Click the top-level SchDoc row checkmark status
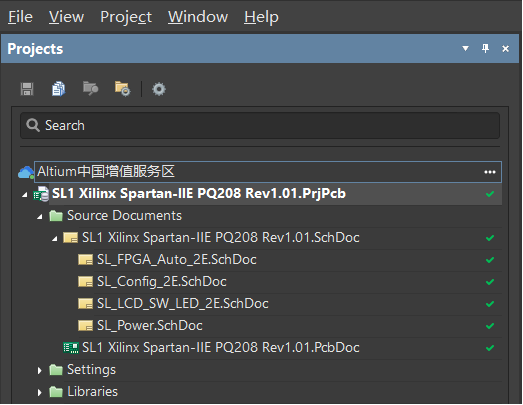 (x=490, y=238)
